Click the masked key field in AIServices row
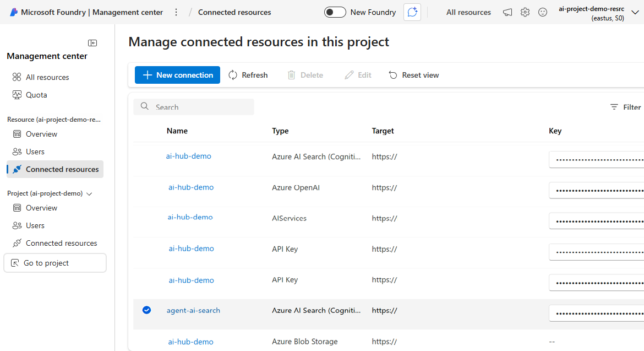 point(596,221)
